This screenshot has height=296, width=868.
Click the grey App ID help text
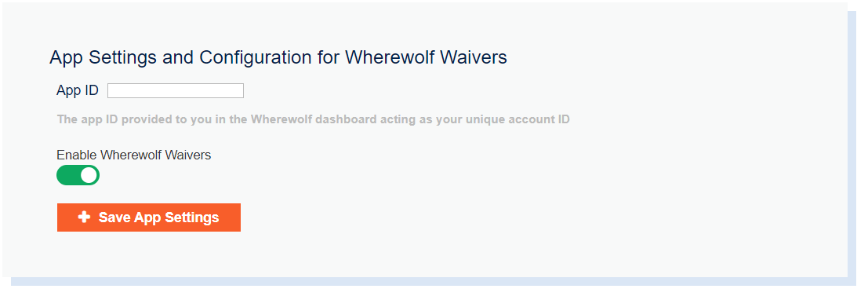pos(314,119)
